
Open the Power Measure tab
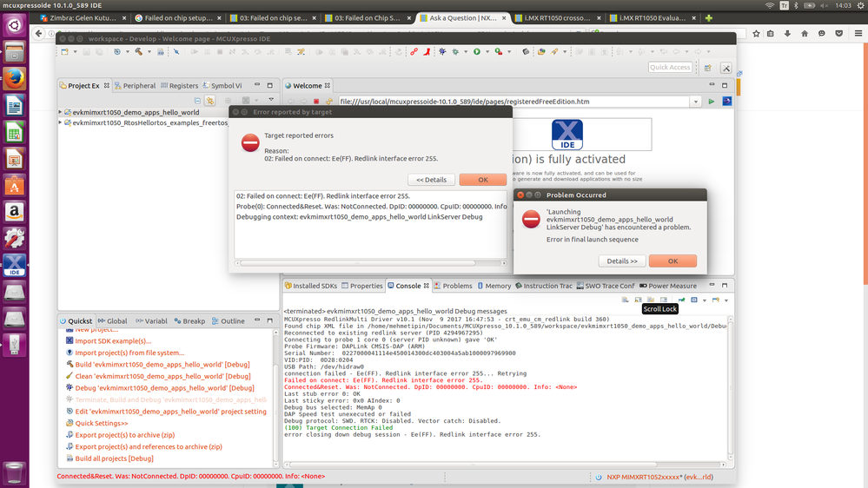668,286
